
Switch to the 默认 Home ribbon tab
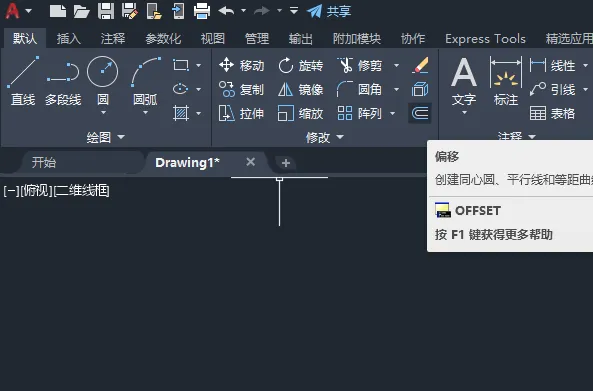(25, 38)
